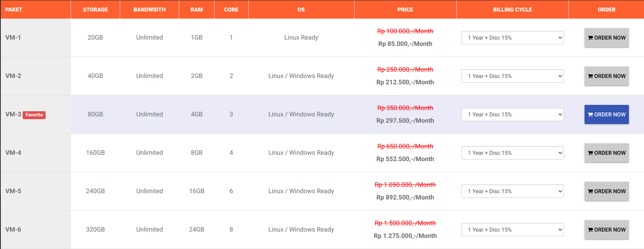The width and height of the screenshot is (644, 249).
Task: Expand billing cycle options for VM-2
Action: (512, 76)
